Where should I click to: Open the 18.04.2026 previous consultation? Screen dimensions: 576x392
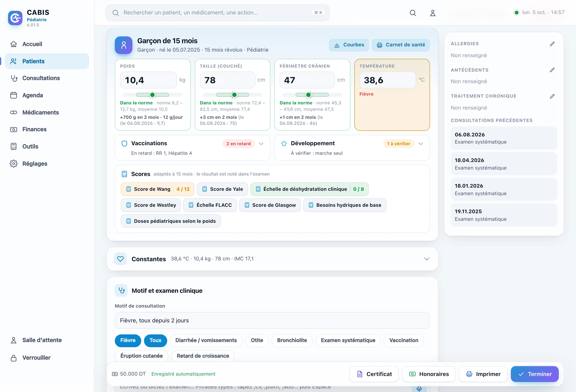[x=504, y=164]
